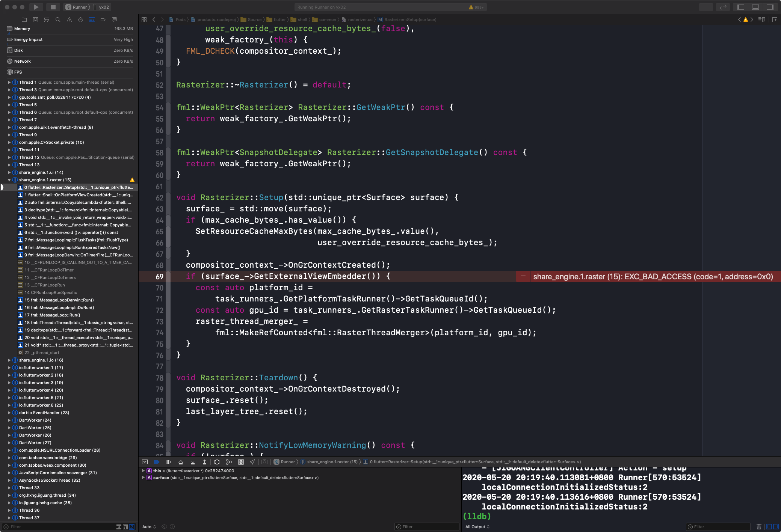
Task: Open related items grid menu
Action: (144, 20)
